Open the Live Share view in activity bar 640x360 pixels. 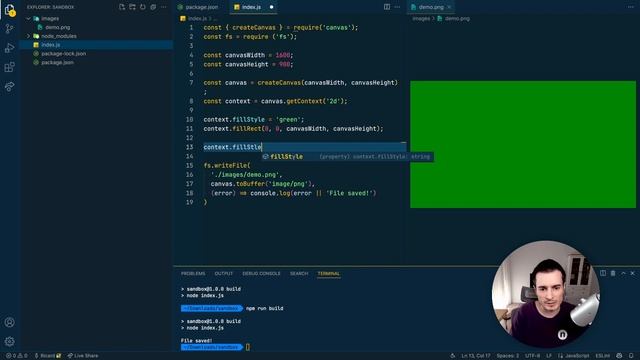[x=9, y=86]
